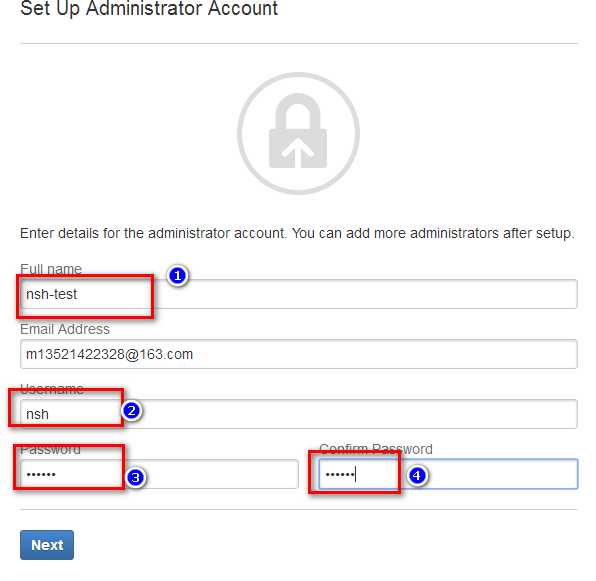The width and height of the screenshot is (596, 581).
Task: Click the gray padlock icon
Action: [298, 133]
